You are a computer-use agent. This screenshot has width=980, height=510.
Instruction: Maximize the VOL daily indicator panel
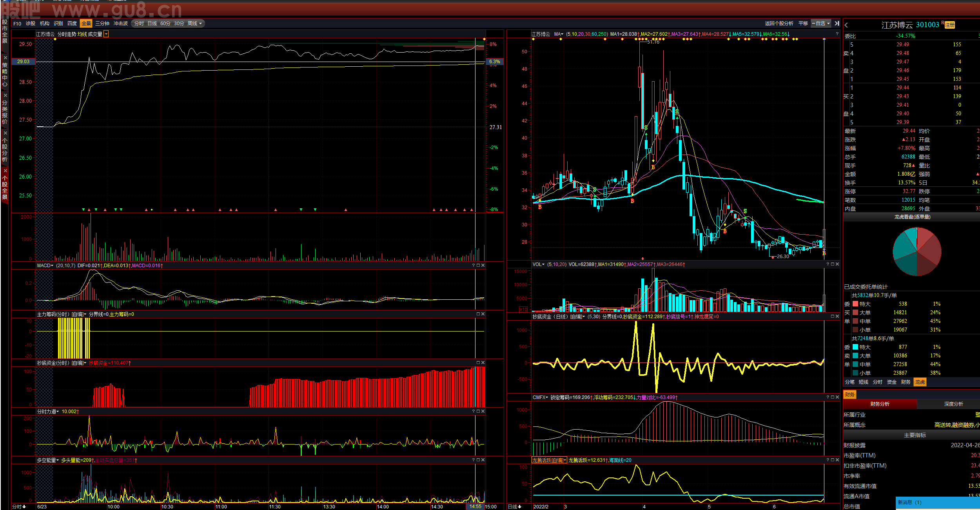click(833, 264)
